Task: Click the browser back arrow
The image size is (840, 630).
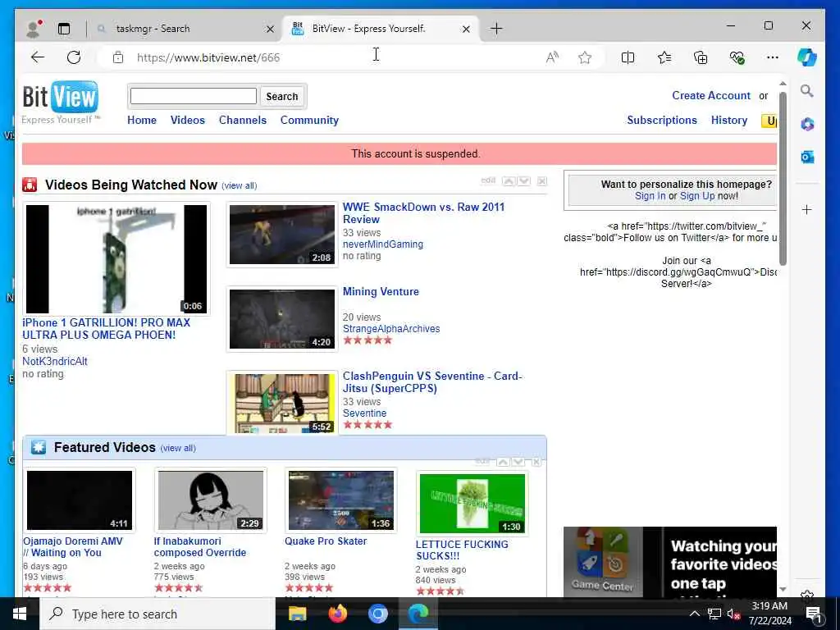Action: 38,57
